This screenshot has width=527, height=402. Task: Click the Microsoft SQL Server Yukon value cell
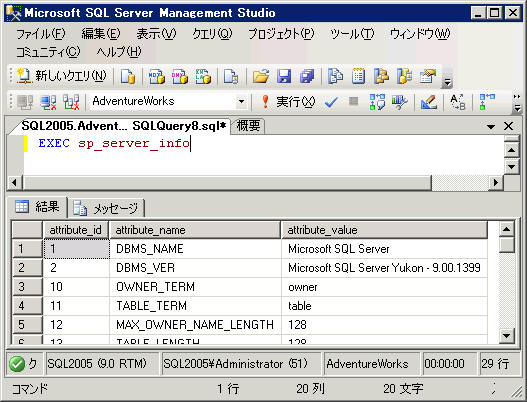pyautogui.click(x=384, y=268)
